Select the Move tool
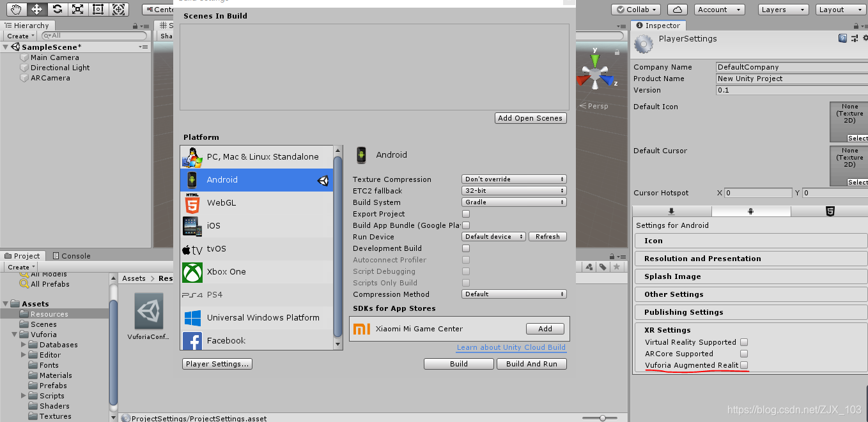868x422 pixels. coord(37,9)
